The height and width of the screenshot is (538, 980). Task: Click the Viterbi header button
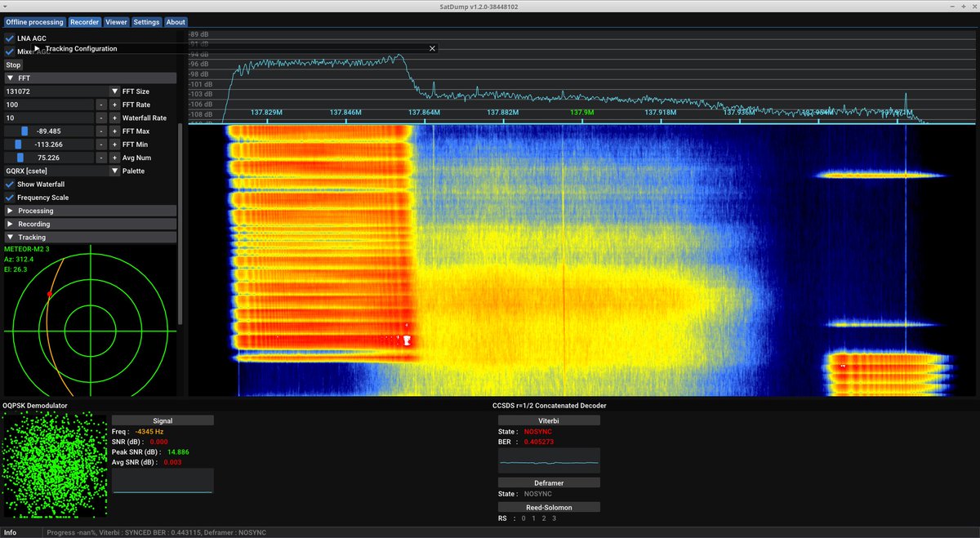(549, 420)
